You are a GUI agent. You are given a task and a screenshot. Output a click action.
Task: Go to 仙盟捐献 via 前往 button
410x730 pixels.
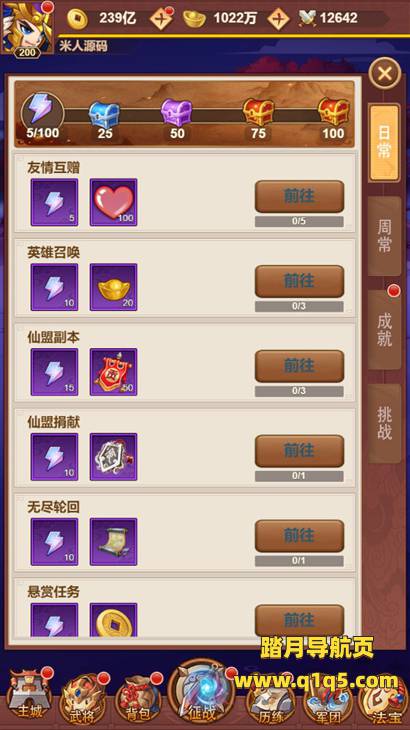click(x=300, y=451)
